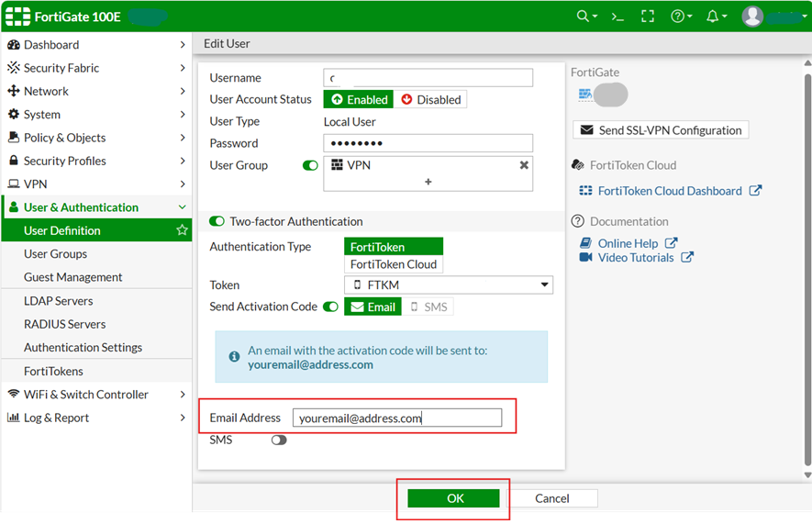Toggle Send Activation Code switch
This screenshot has width=812, height=524.
coord(330,307)
